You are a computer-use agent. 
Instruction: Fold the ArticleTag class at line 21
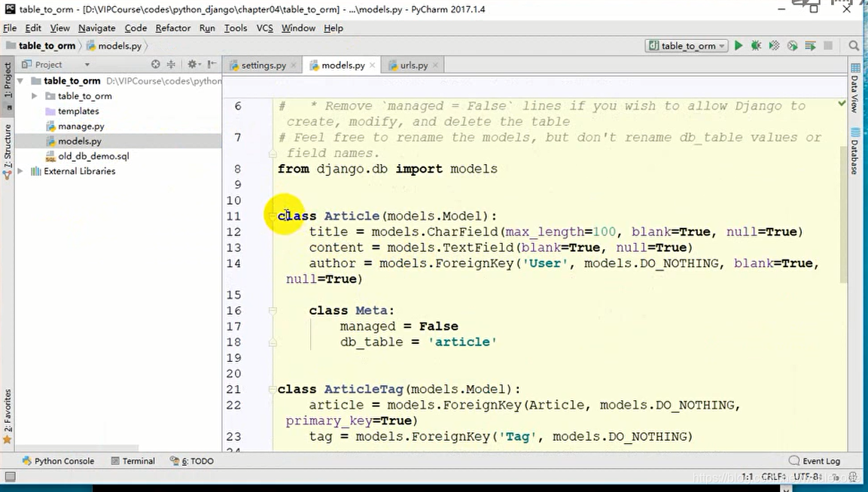point(273,389)
